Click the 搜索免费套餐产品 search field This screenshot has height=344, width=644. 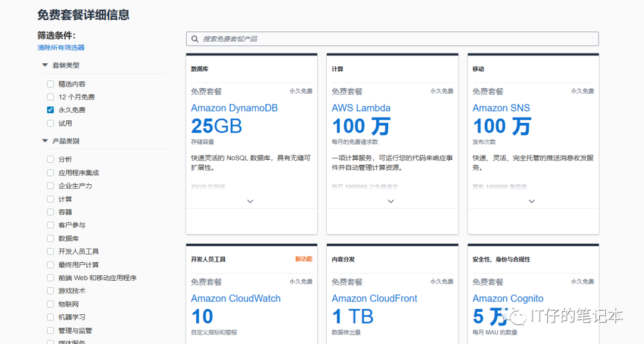(x=394, y=39)
